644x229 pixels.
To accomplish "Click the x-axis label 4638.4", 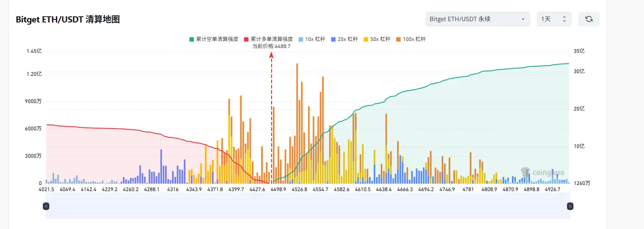I will point(384,189).
